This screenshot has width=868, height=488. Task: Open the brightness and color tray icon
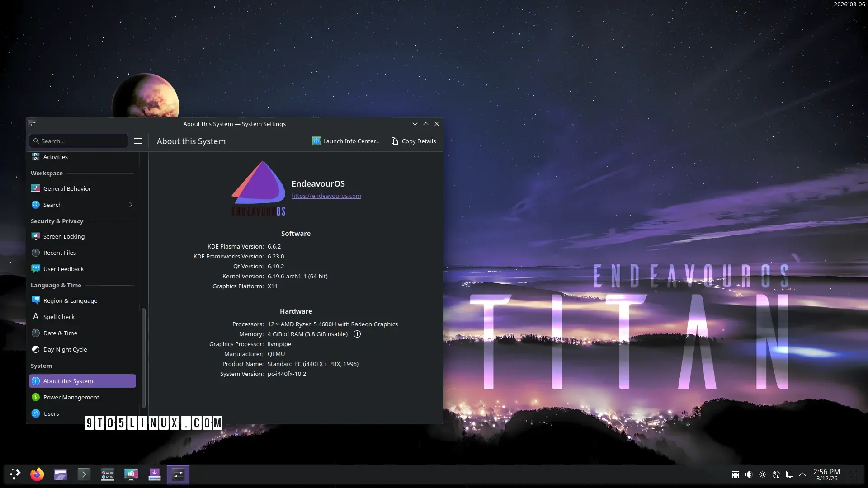pyautogui.click(x=763, y=474)
